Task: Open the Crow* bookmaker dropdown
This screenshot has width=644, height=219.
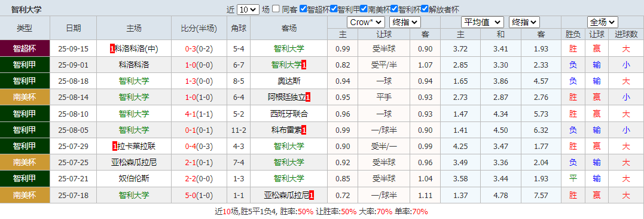Action: coord(365,22)
